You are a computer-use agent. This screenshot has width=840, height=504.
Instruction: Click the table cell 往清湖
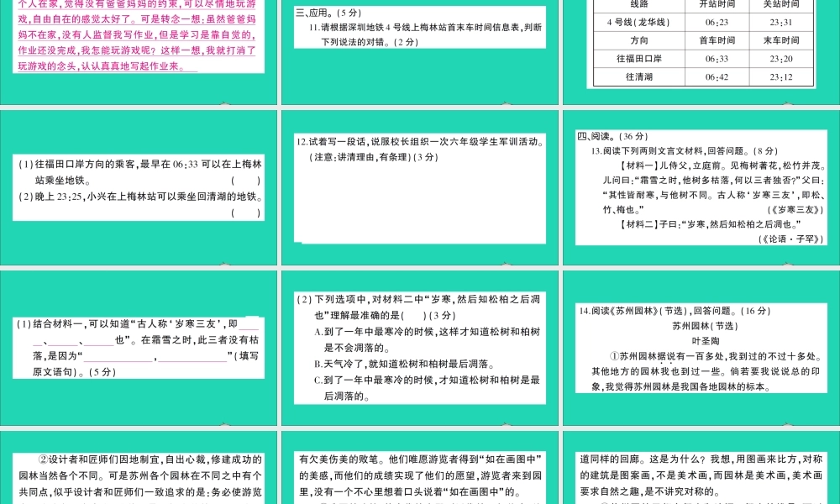638,76
